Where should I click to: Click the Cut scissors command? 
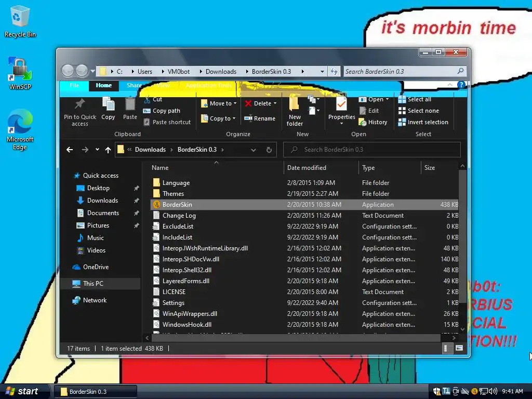(x=153, y=99)
